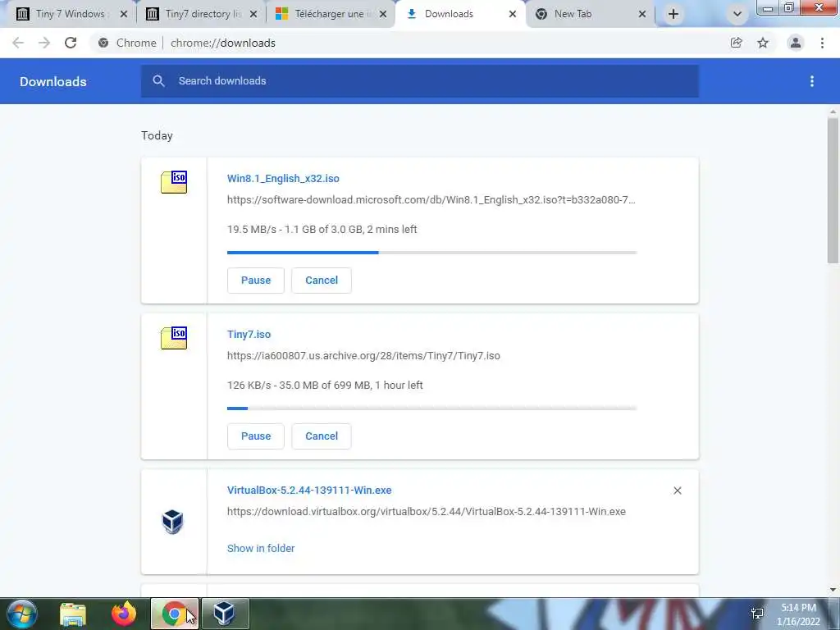
Task: Click the network icon in system tray
Action: pyautogui.click(x=757, y=614)
